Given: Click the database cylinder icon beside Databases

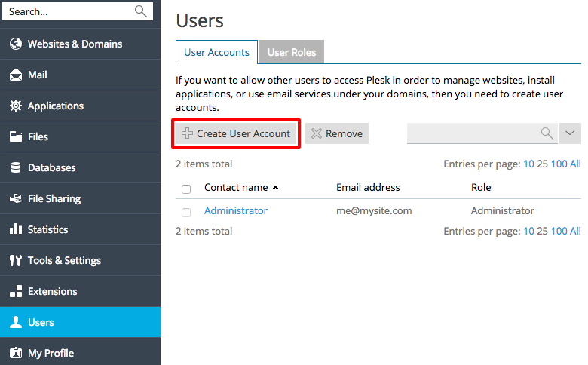Looking at the screenshot, I should click(x=16, y=167).
